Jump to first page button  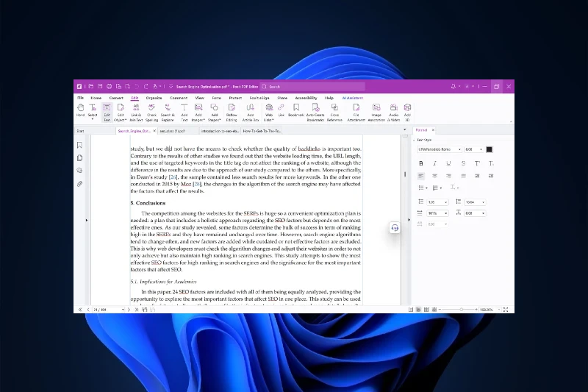click(80, 310)
